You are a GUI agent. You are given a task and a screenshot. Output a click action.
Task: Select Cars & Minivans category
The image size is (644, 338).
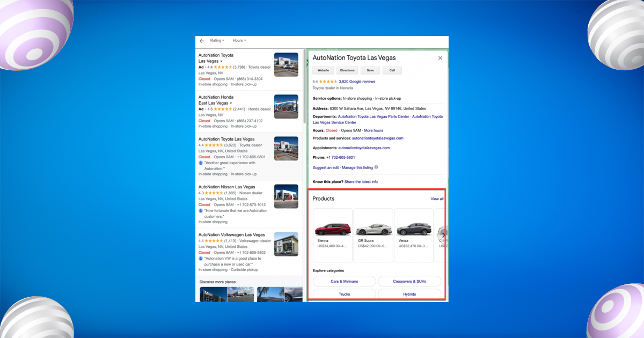345,281
